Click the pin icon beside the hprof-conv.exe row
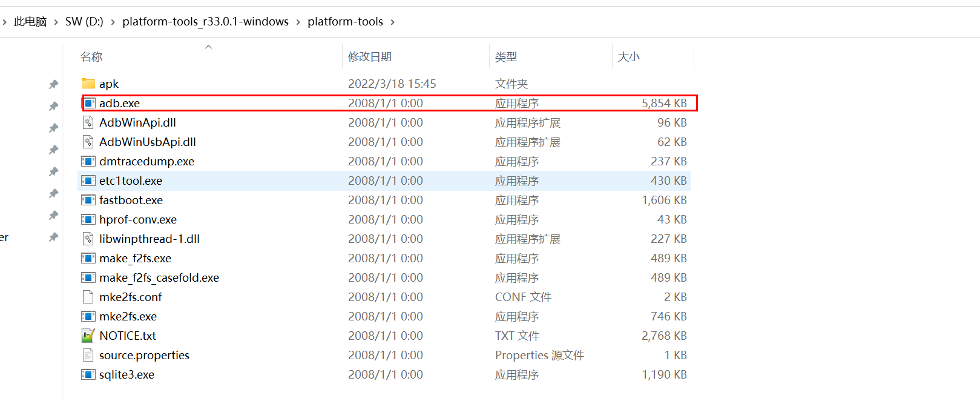Screen dimensions: 980x401 (x=53, y=237)
